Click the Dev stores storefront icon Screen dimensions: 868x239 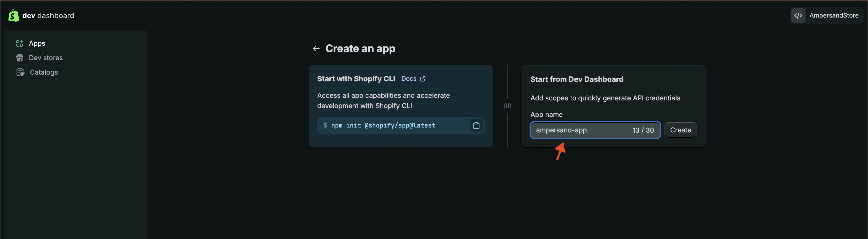coord(20,58)
